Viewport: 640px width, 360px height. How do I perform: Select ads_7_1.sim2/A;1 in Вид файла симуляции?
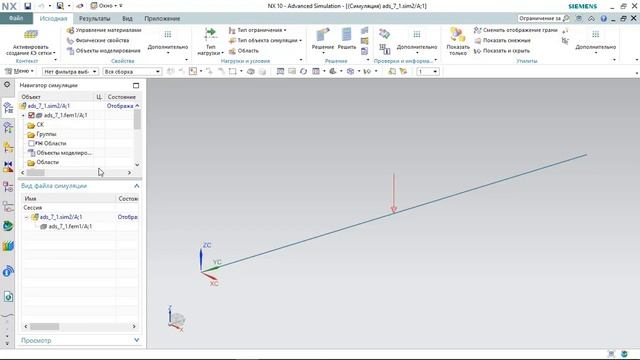tap(60, 217)
